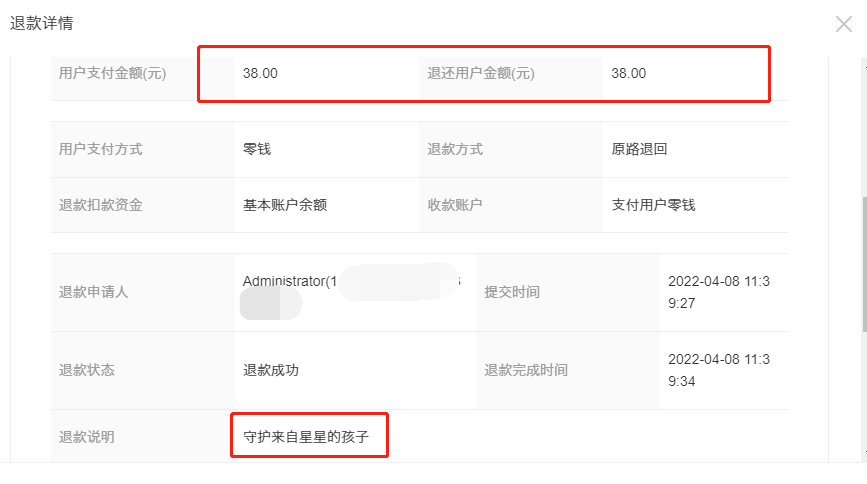The height and width of the screenshot is (484, 867).
Task: Select the 用户支付金额(元) label
Action: click(x=112, y=73)
